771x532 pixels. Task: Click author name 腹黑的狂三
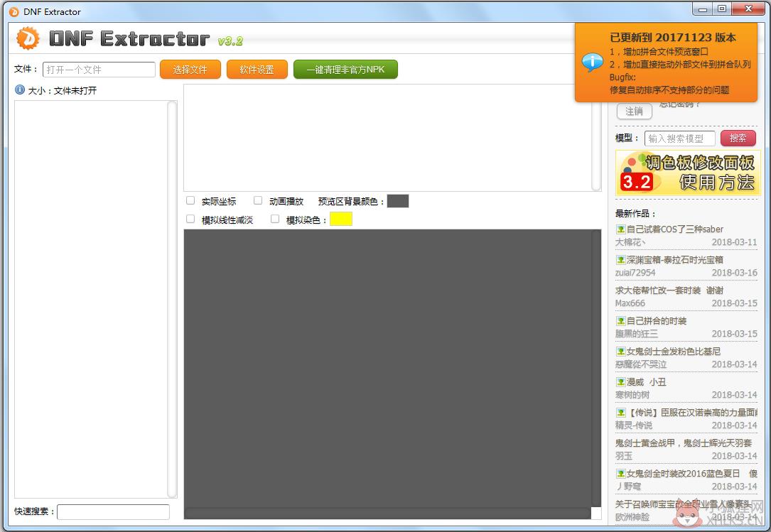[x=636, y=333]
